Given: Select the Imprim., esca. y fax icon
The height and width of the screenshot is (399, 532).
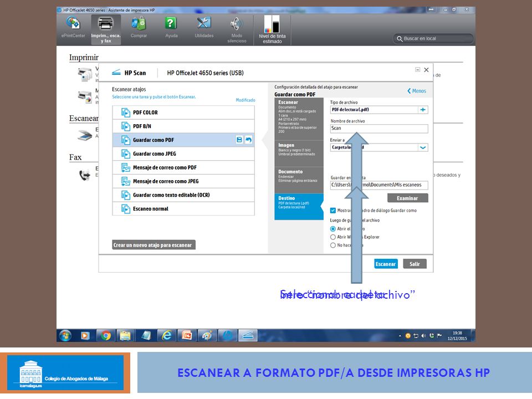Looking at the screenshot, I should [105, 29].
